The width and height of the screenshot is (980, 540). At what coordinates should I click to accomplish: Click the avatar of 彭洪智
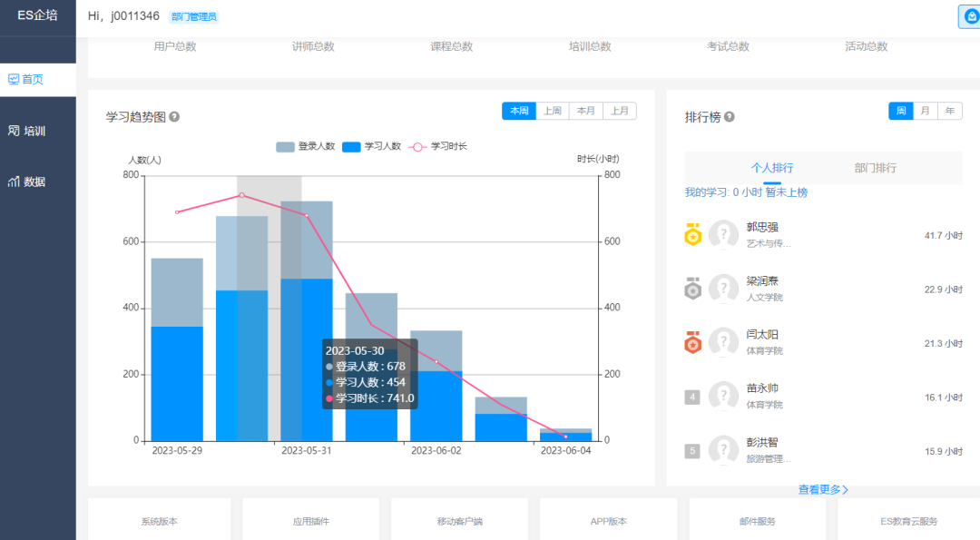[x=723, y=449]
